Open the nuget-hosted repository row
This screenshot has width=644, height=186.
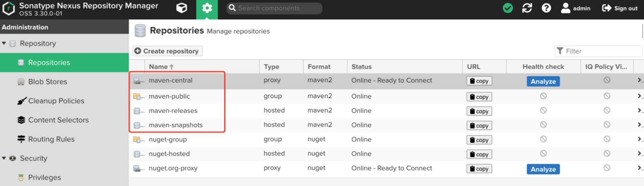coord(386,153)
